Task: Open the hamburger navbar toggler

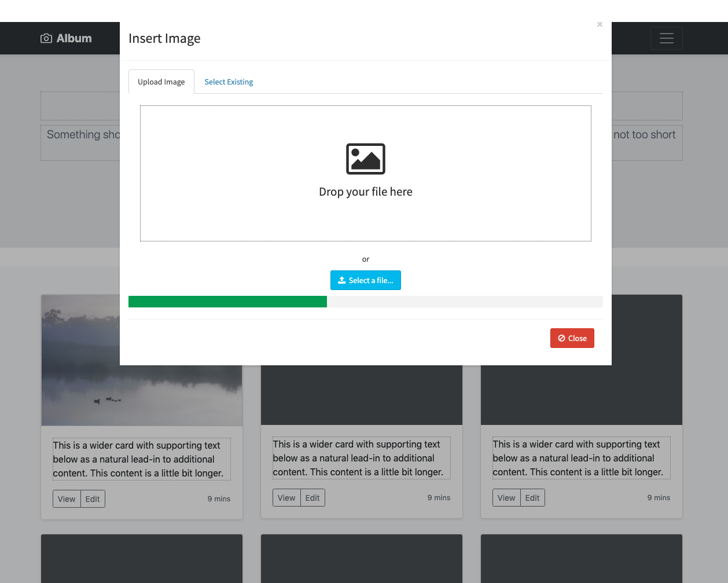Action: click(666, 38)
